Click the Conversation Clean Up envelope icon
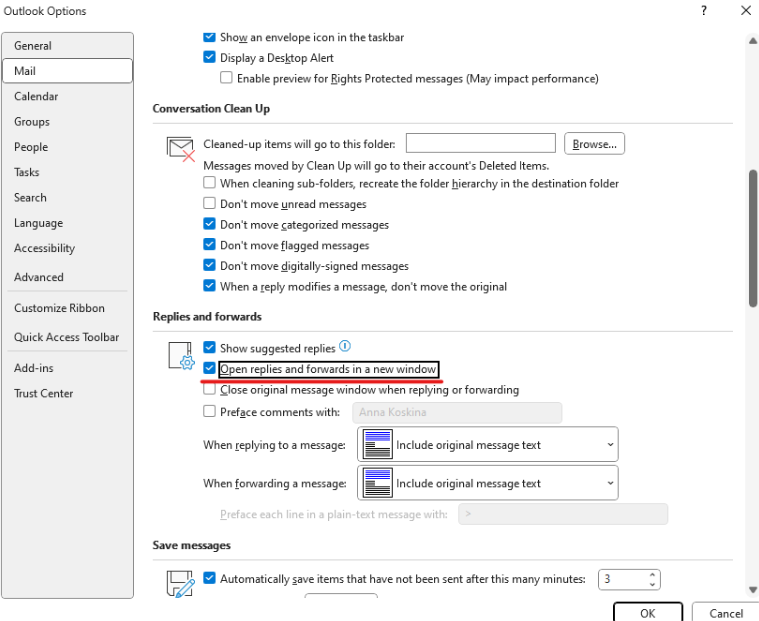This screenshot has height=621, width=759. (180, 148)
